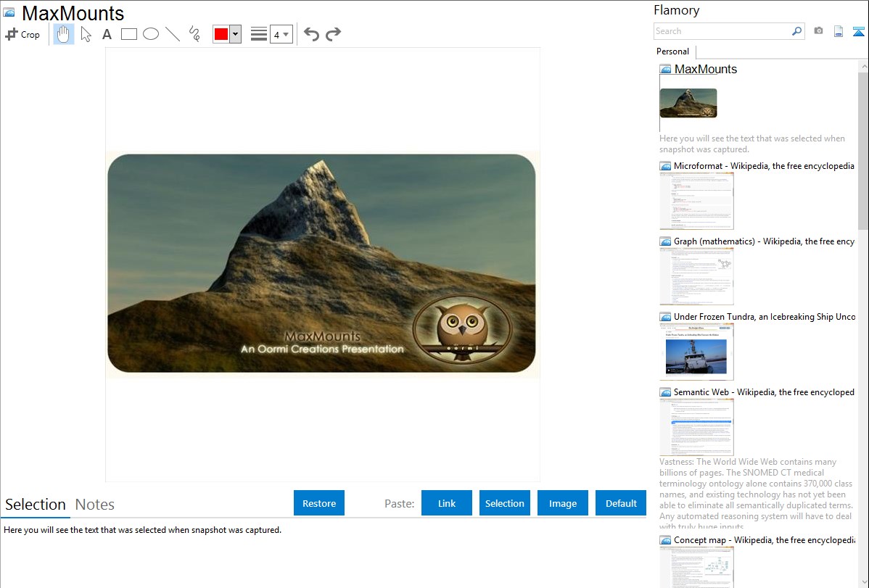Pick the ellipse shape tool
The width and height of the screenshot is (869, 588).
151,34
